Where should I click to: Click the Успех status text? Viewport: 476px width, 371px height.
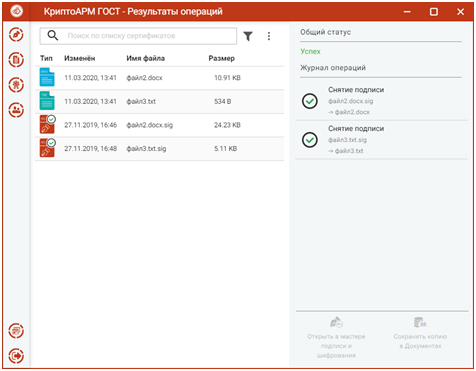(310, 51)
